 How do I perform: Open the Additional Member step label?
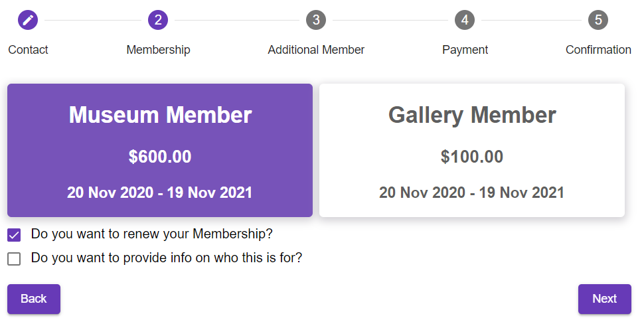coord(316,50)
